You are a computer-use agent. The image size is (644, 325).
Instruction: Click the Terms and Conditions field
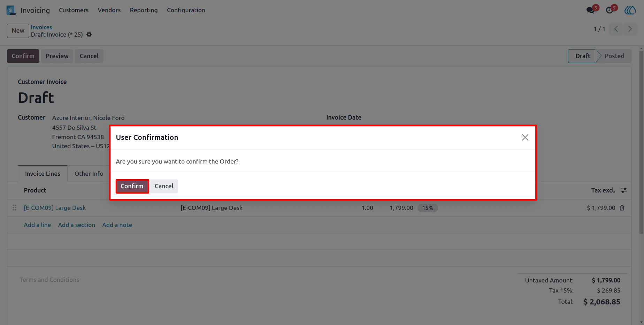pyautogui.click(x=49, y=280)
